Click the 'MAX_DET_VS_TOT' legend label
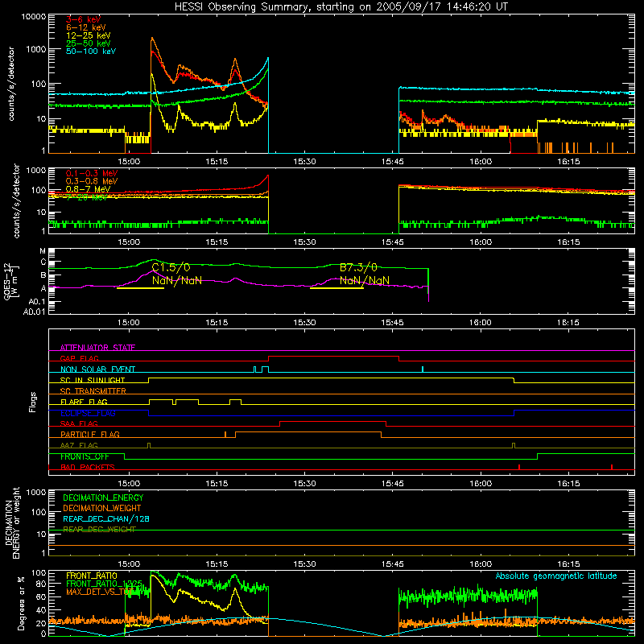Image resolution: width=644 pixels, height=644 pixels. tap(98, 592)
